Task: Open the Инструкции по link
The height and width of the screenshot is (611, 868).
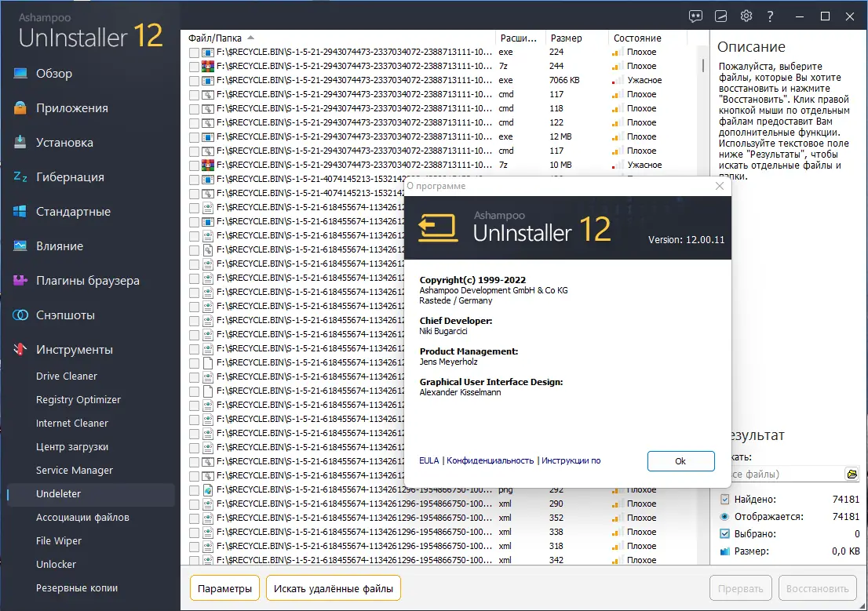Action: point(571,460)
